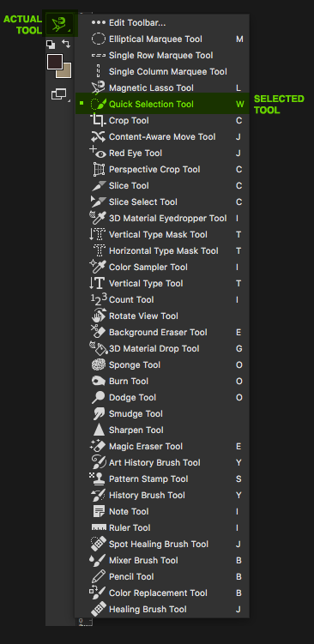This screenshot has width=314, height=644.
Task: Click the Pencil Tool label
Action: (x=131, y=576)
